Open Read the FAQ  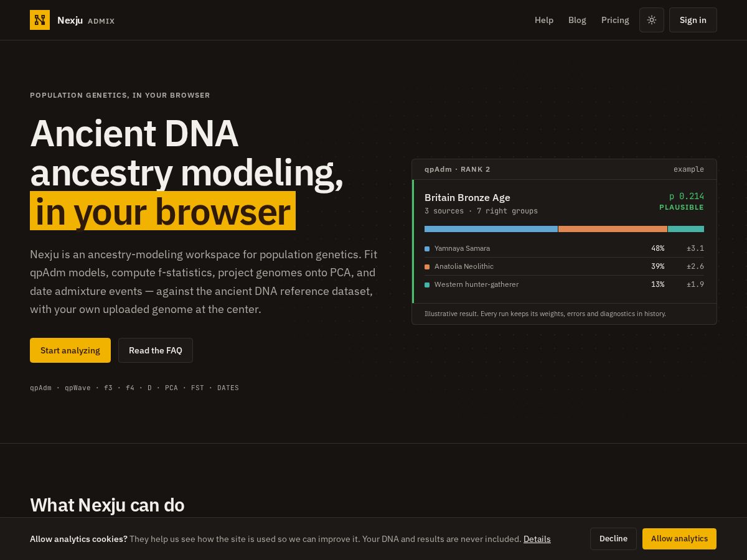coord(156,350)
